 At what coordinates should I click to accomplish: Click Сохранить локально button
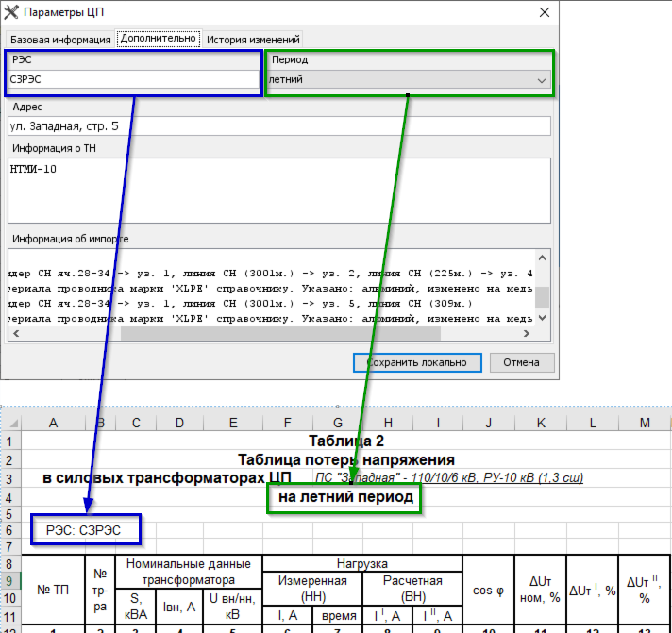coord(417,363)
